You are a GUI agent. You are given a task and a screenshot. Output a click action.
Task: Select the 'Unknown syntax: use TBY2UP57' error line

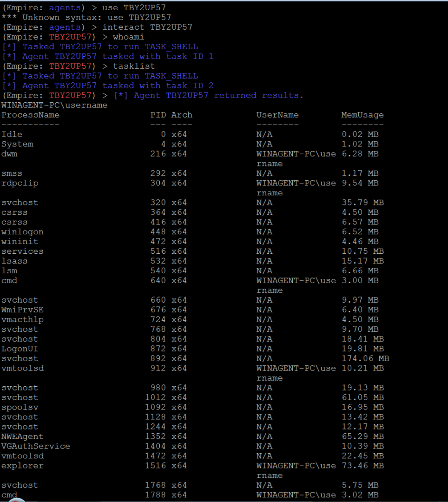tap(86, 17)
